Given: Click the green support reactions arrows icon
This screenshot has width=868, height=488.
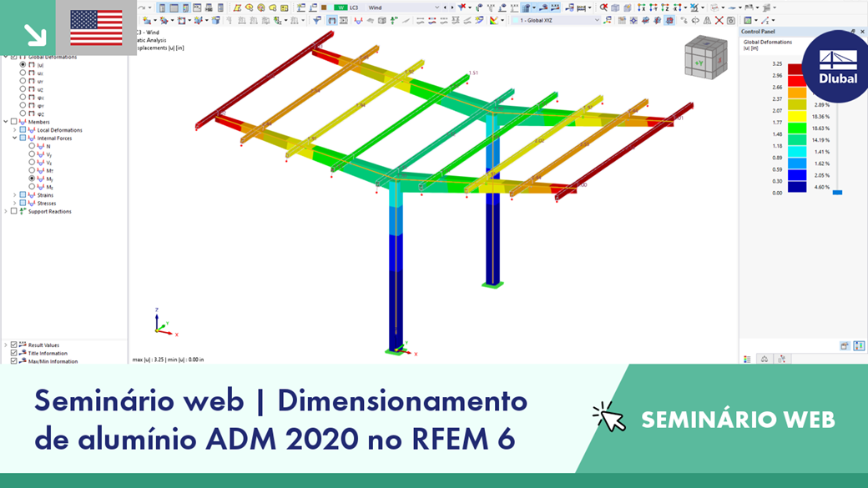Looking at the screenshot, I should [x=394, y=21].
